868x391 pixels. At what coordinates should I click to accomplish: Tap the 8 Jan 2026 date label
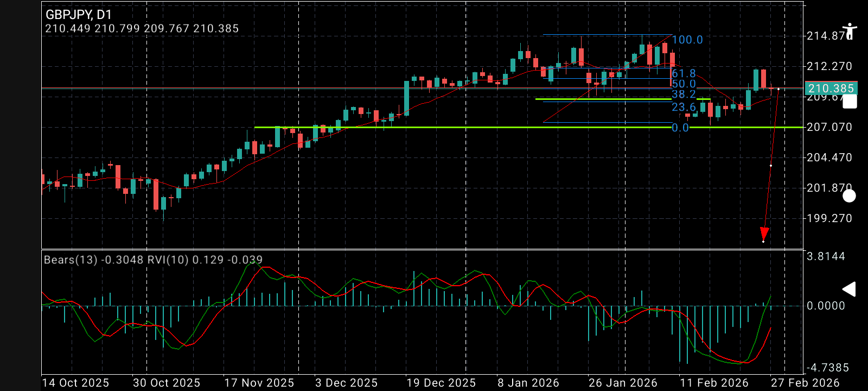coord(528,383)
